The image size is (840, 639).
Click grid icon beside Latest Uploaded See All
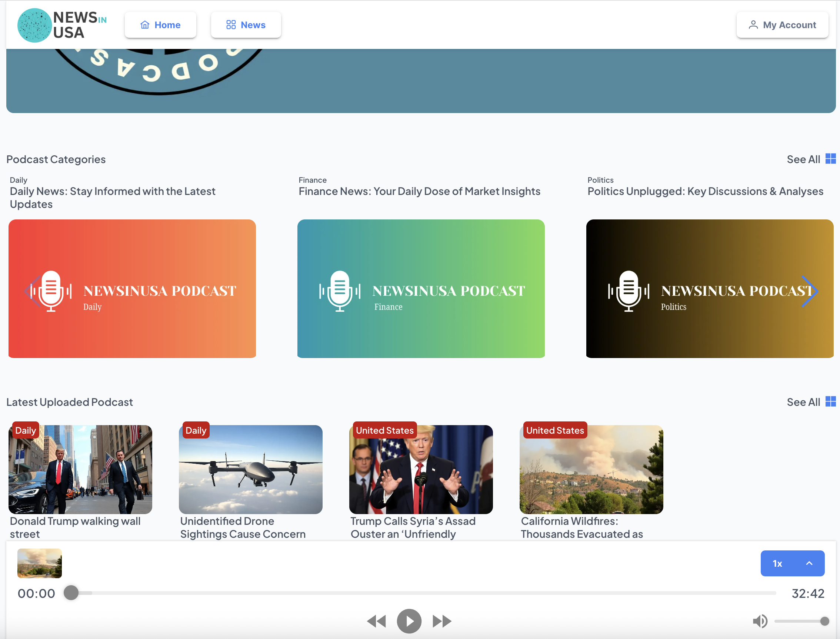coord(830,402)
